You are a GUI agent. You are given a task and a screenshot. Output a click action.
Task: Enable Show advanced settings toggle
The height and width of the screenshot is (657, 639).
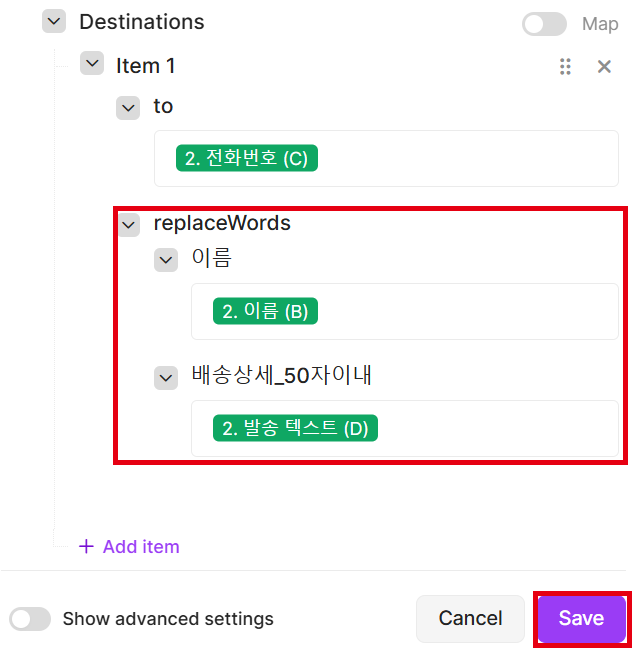30,619
